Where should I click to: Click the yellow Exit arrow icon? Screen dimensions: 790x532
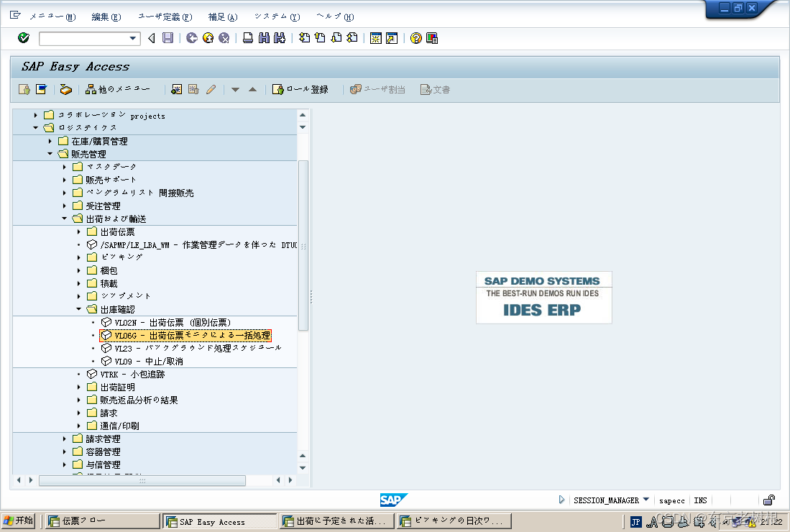tap(208, 38)
